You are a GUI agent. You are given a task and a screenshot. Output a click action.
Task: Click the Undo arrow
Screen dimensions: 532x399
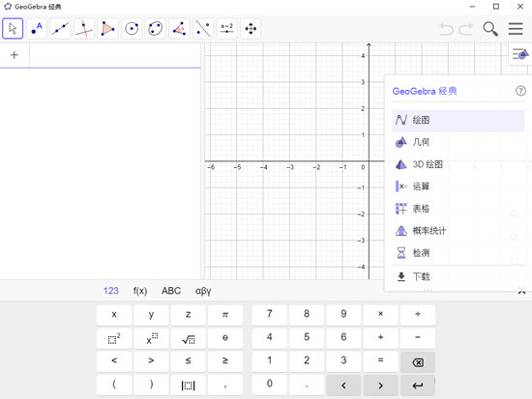pyautogui.click(x=446, y=29)
